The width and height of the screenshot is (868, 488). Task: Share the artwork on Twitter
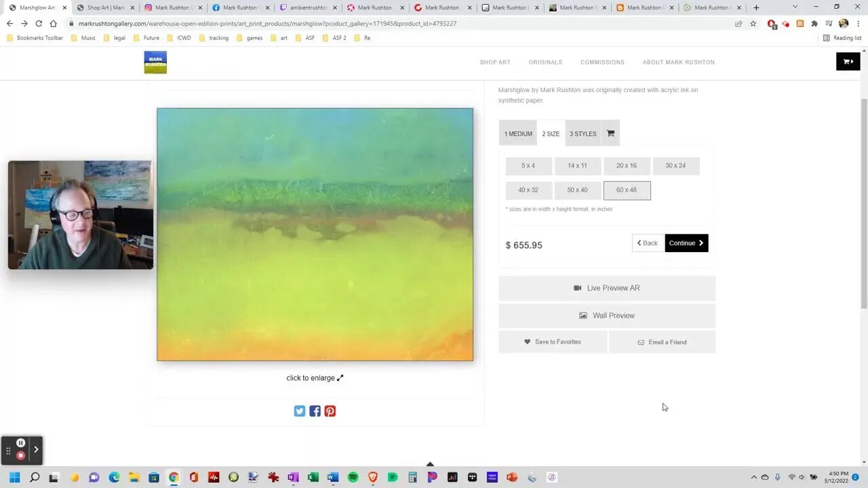pyautogui.click(x=300, y=411)
